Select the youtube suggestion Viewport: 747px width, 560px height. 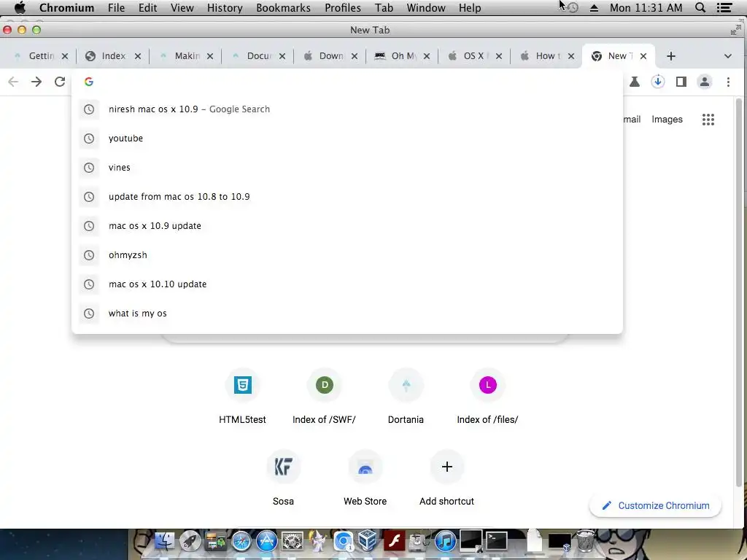pyautogui.click(x=347, y=138)
